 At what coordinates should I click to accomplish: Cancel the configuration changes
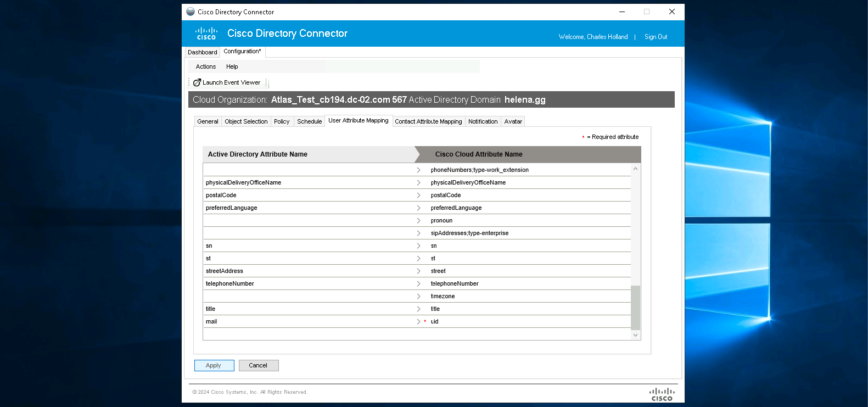(x=258, y=365)
